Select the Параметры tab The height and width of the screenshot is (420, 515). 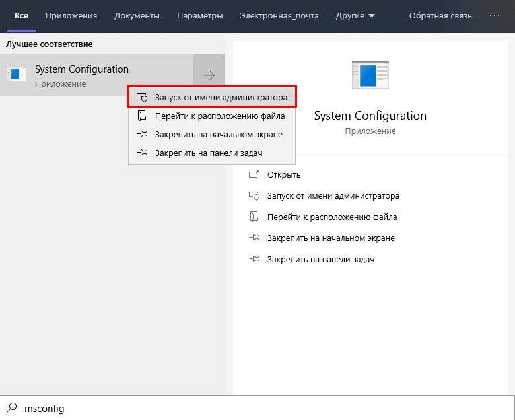(x=199, y=15)
